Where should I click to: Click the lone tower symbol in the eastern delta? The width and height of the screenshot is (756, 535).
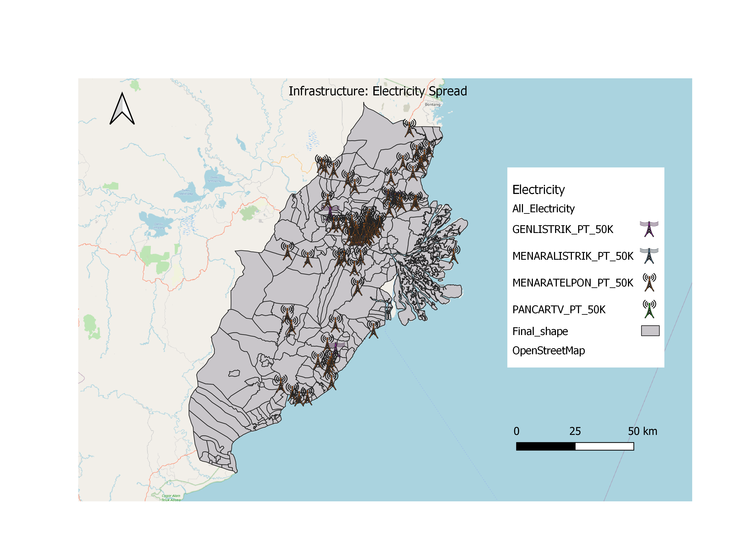[x=454, y=255]
